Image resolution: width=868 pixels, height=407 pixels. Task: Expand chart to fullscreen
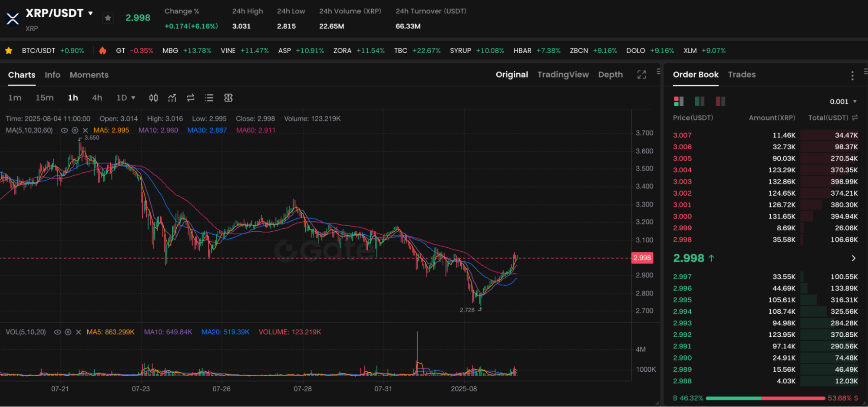642,75
